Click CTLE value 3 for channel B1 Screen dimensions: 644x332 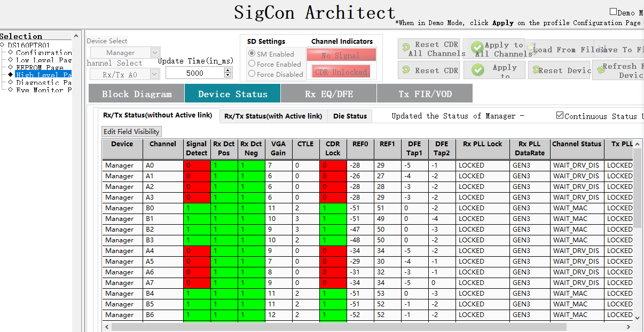pos(305,219)
